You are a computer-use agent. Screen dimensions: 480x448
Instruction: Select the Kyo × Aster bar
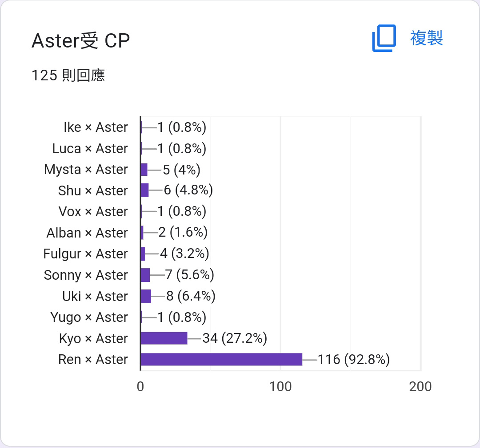coord(164,338)
